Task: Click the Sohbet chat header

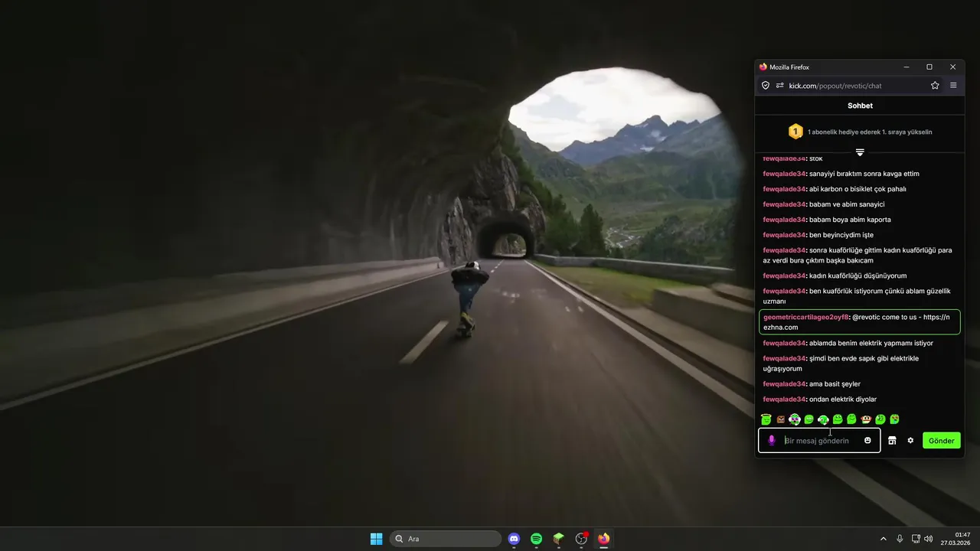Action: [x=860, y=106]
